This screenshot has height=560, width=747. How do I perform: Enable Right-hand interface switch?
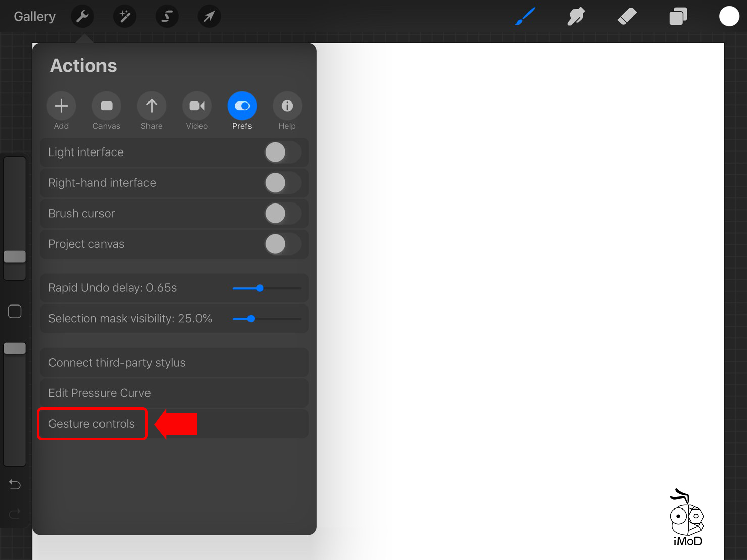click(x=282, y=183)
